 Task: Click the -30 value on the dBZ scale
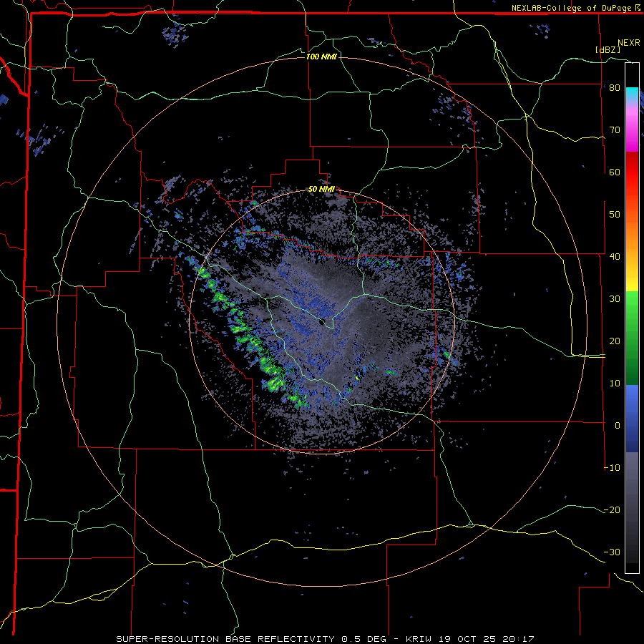pyautogui.click(x=612, y=552)
